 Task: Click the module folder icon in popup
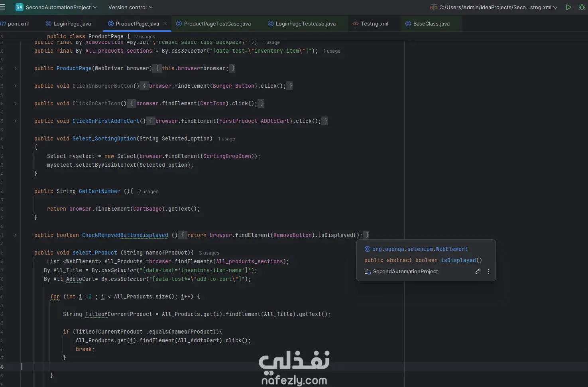(368, 271)
